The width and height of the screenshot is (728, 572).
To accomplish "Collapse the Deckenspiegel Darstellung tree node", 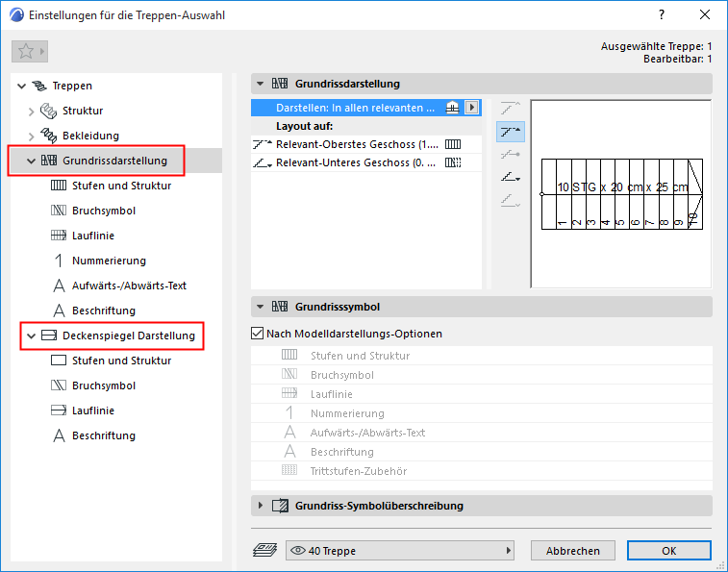I will (31, 336).
